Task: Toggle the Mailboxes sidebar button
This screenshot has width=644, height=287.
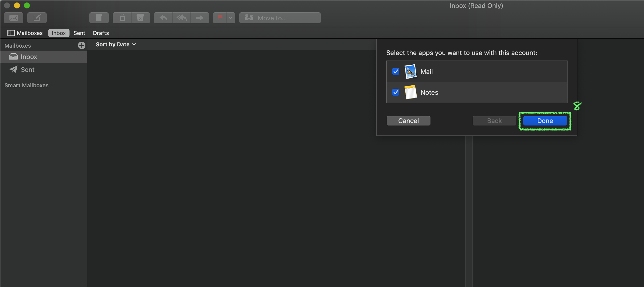Action: click(x=25, y=33)
